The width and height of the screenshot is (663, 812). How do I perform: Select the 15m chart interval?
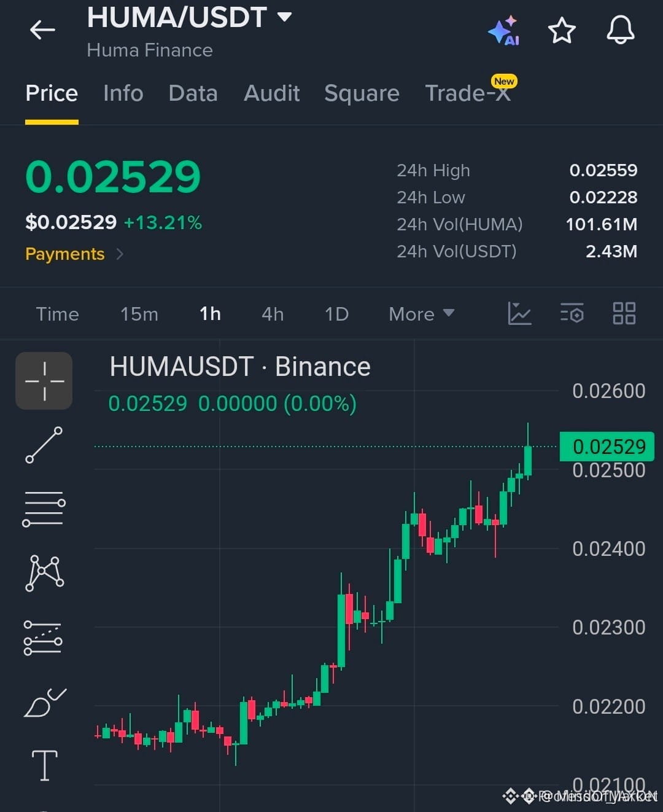[x=139, y=314]
